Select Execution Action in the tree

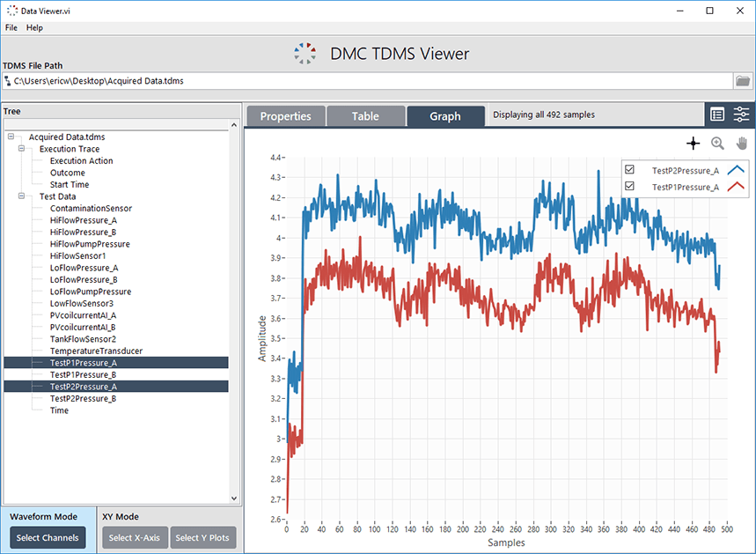tap(82, 160)
